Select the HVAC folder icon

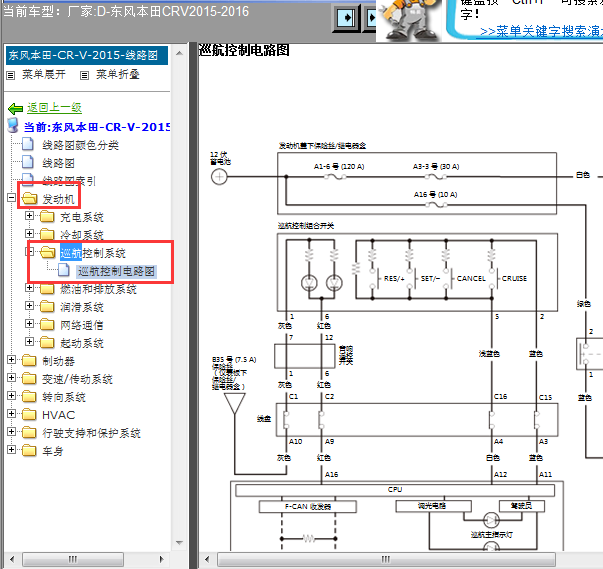click(x=29, y=414)
